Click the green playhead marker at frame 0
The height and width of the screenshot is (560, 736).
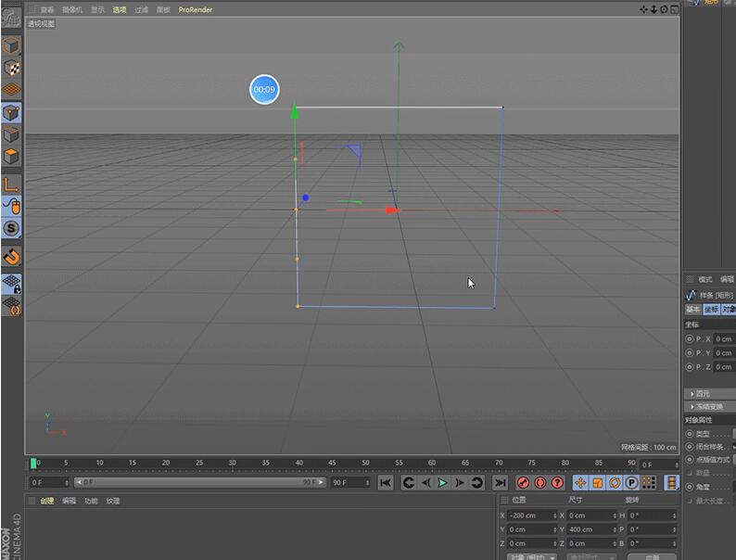tap(33, 464)
